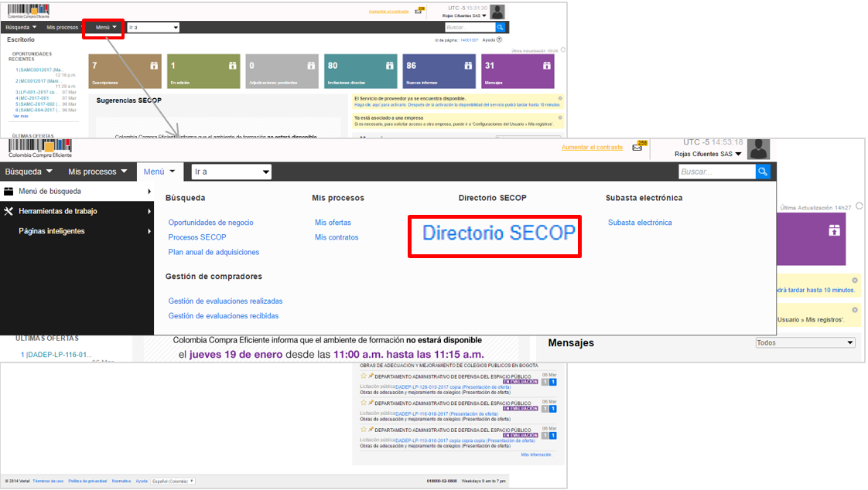Open 'Política de privacidad' in the footer
Screen dimensions: 868x490
point(87,481)
